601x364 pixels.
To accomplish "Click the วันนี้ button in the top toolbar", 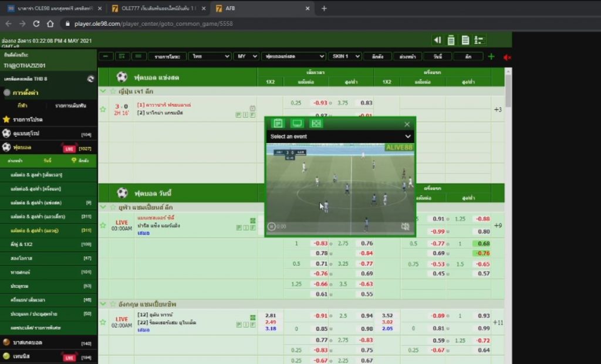I will tap(438, 56).
